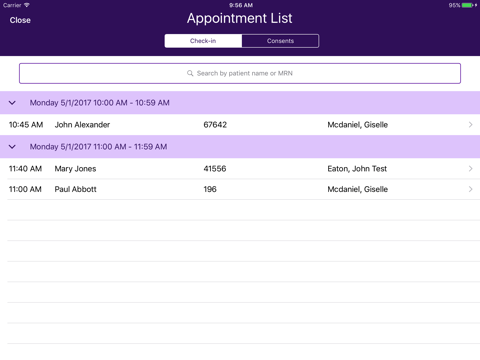
Task: Click provider Mcdaniel, Giselle in Paul Abbott row
Action: point(357,189)
